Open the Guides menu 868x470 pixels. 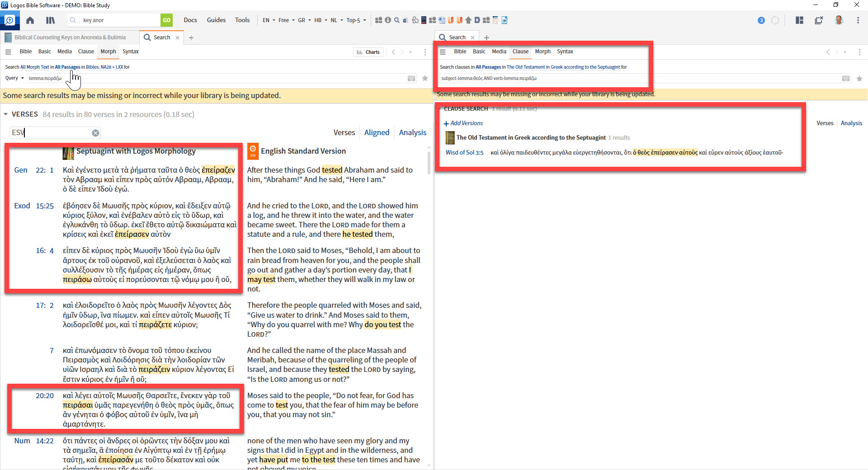click(216, 20)
